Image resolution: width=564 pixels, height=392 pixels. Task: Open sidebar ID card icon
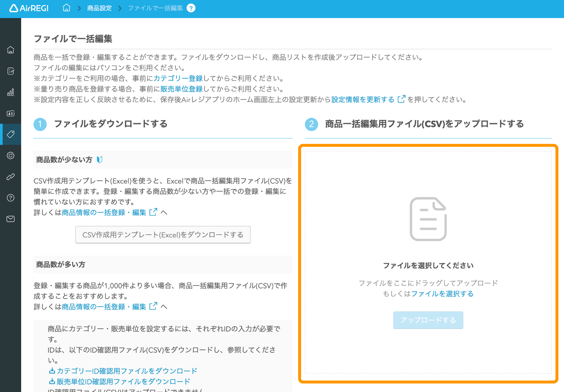click(x=11, y=113)
